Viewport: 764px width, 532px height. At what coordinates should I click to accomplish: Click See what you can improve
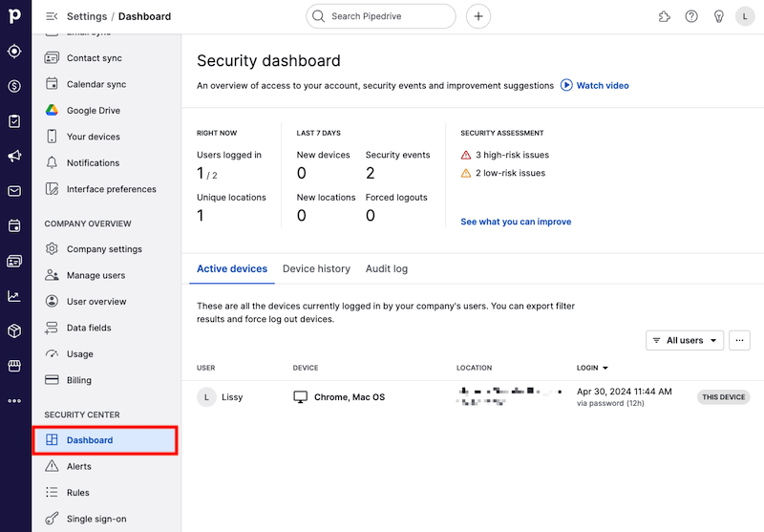click(x=516, y=222)
